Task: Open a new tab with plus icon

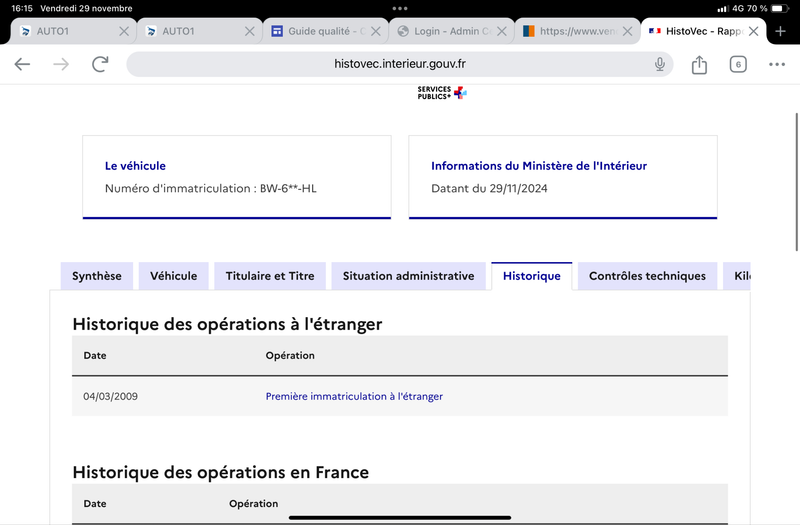Action: pyautogui.click(x=780, y=31)
